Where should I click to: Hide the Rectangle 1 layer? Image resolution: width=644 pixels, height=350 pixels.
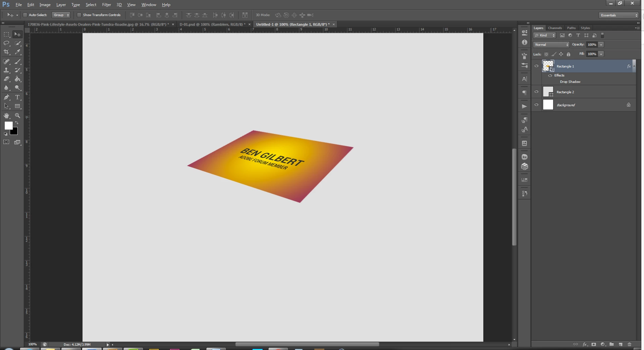click(536, 66)
